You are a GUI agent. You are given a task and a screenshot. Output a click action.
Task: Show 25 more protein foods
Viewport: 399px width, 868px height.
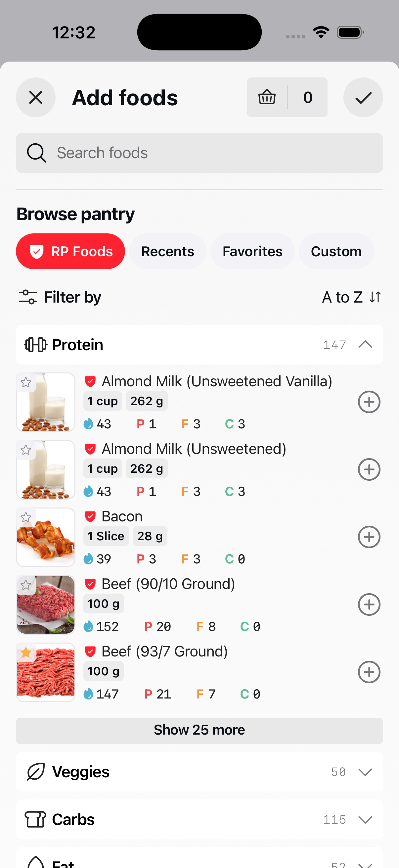pyautogui.click(x=199, y=730)
